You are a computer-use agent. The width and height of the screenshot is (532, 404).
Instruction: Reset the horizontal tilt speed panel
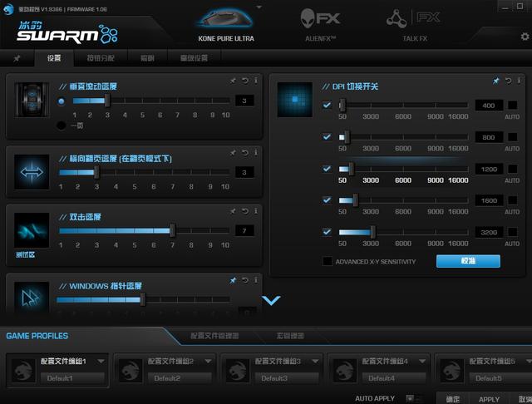click(244, 153)
